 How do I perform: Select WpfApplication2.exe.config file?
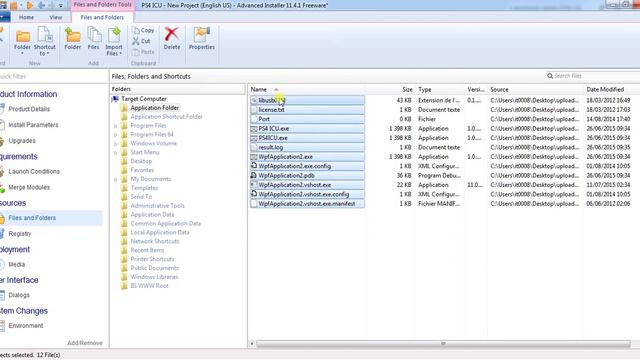click(307, 166)
